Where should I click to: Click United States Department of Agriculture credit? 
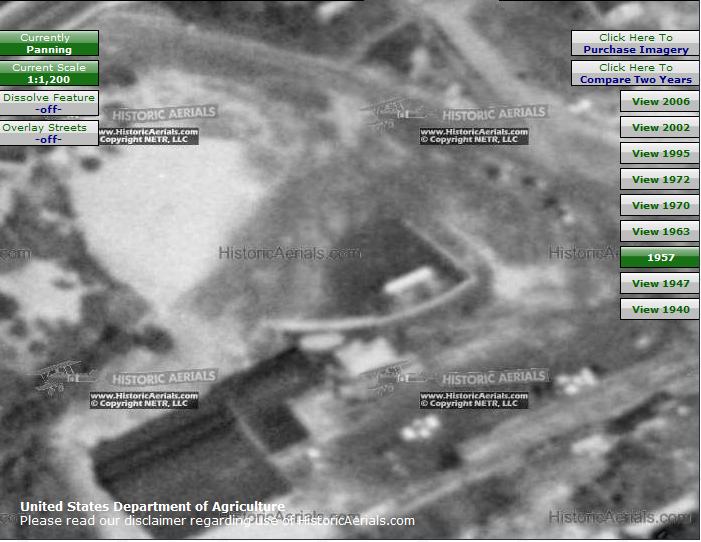tap(152, 507)
